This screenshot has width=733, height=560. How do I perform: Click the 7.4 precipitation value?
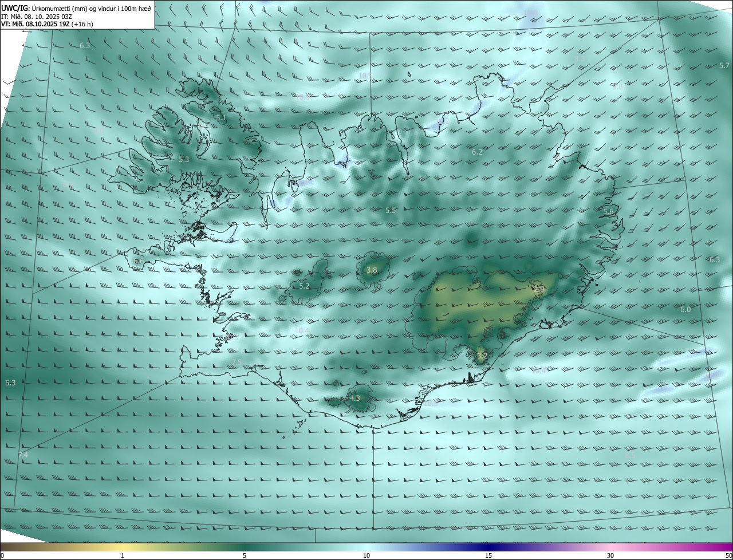(x=23, y=455)
